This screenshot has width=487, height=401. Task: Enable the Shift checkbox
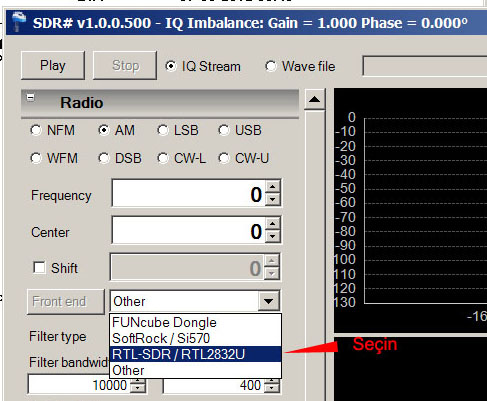point(39,267)
